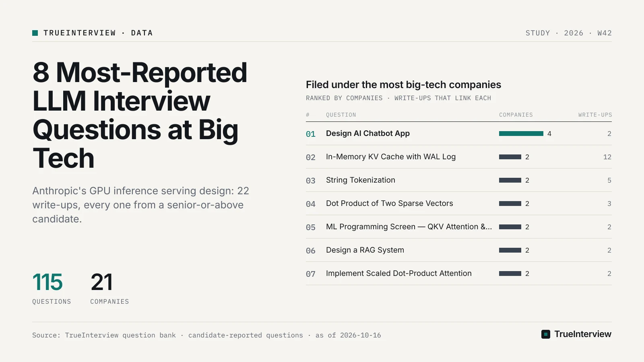
Task: Click the TrueInterview brand name in the footer
Action: [583, 334]
